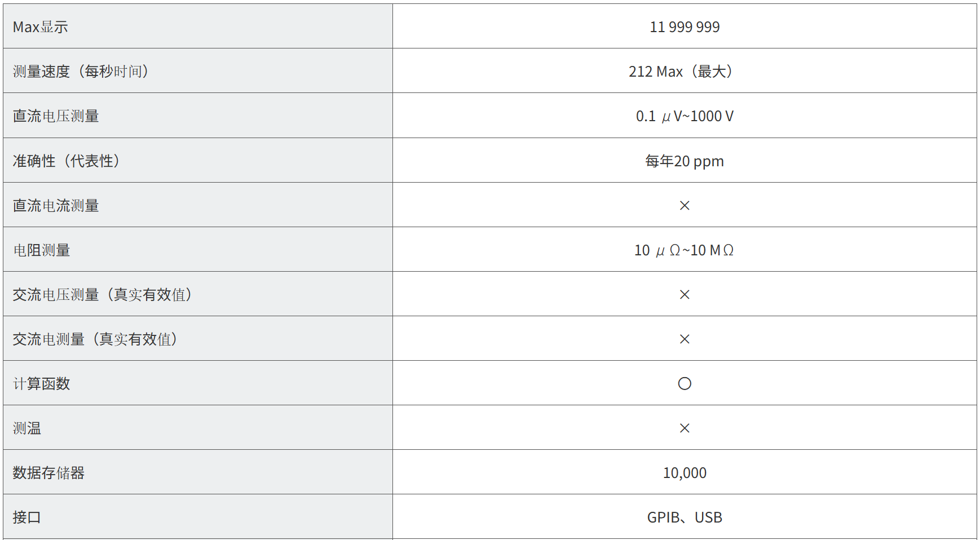980x540 pixels.
Task: Click the 接口 row label
Action: coord(27,517)
